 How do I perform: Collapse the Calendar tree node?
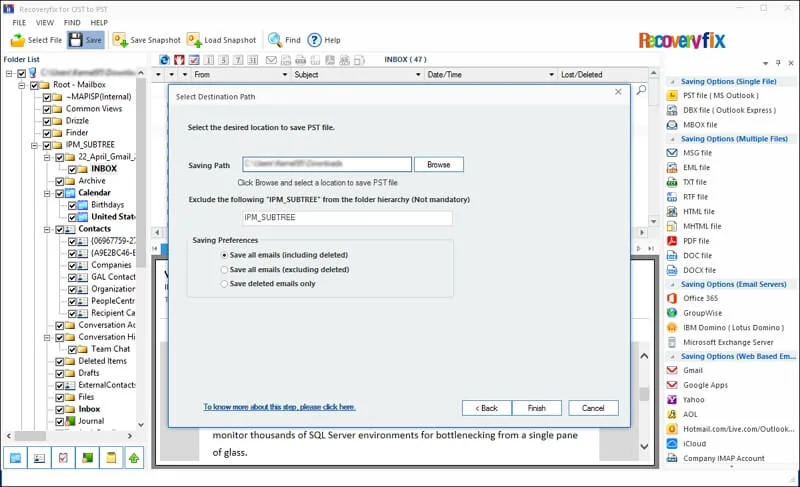click(x=47, y=193)
